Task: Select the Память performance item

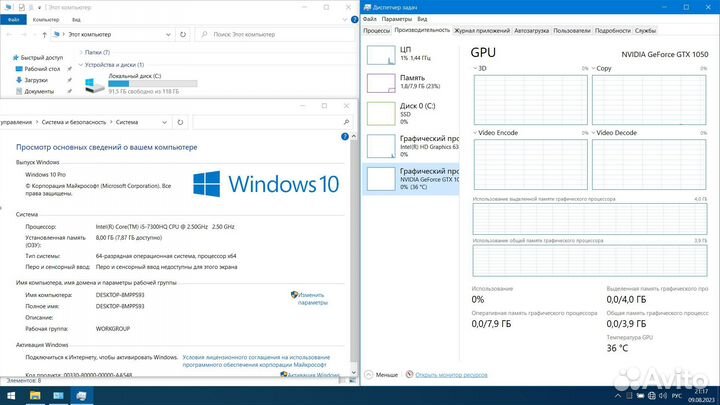Action: [411, 83]
